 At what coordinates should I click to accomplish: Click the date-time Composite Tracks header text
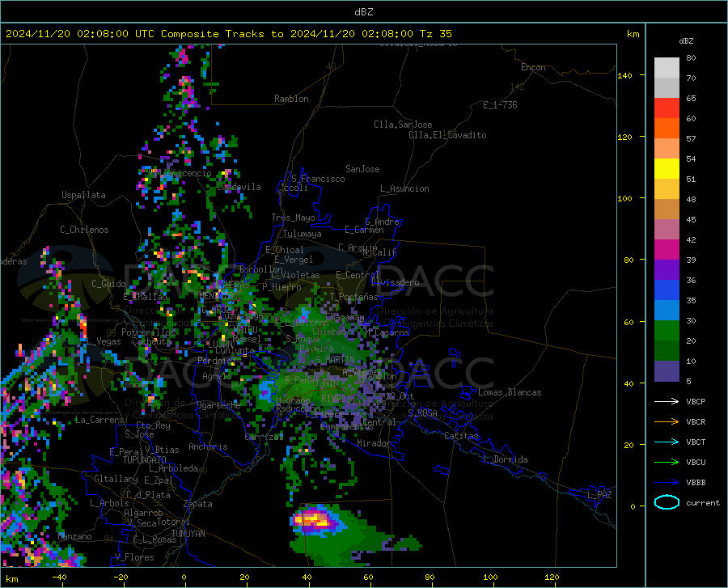[228, 34]
